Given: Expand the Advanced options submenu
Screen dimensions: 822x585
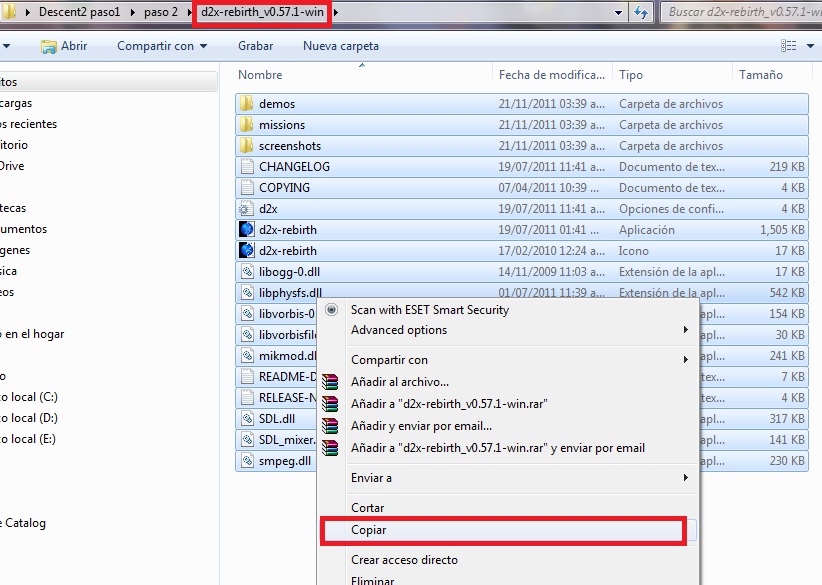Looking at the screenshot, I should coord(685,330).
